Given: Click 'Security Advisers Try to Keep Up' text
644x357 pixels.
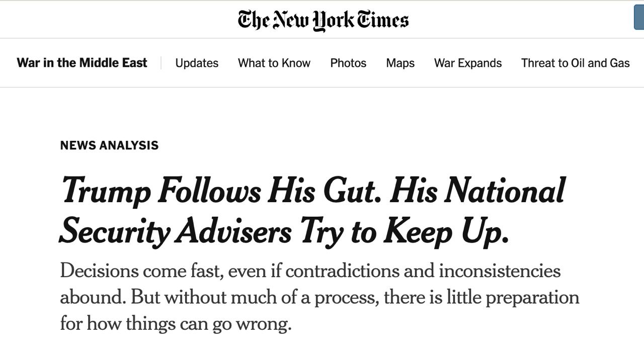Looking at the screenshot, I should click(x=284, y=231).
